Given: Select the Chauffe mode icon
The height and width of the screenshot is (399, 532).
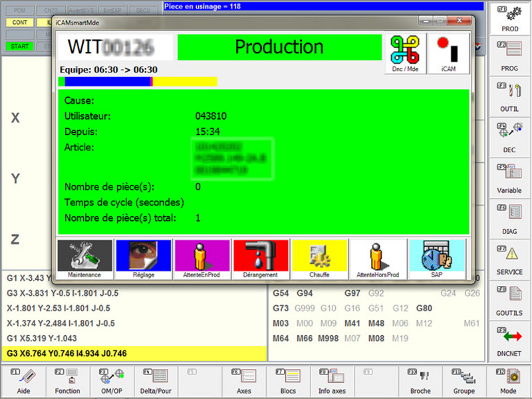Looking at the screenshot, I should tap(319, 258).
